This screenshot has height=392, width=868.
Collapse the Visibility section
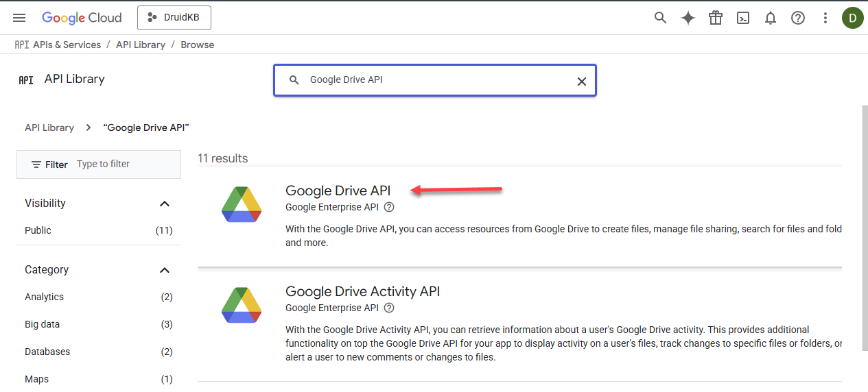point(164,204)
